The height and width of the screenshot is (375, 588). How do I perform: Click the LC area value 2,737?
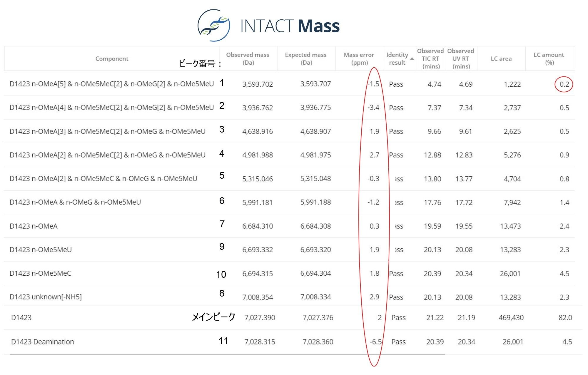pyautogui.click(x=512, y=108)
